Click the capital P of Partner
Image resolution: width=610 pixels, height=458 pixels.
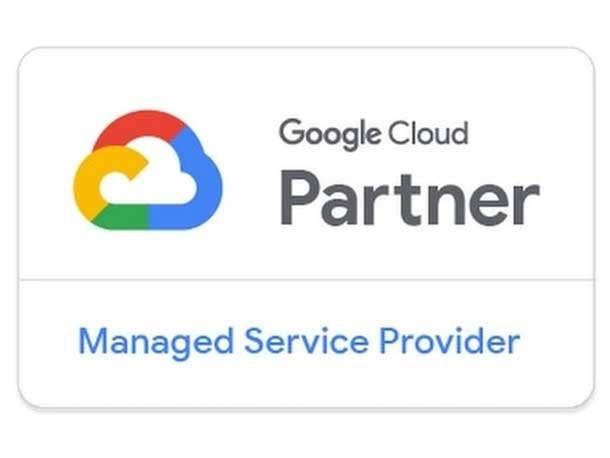pos(298,198)
